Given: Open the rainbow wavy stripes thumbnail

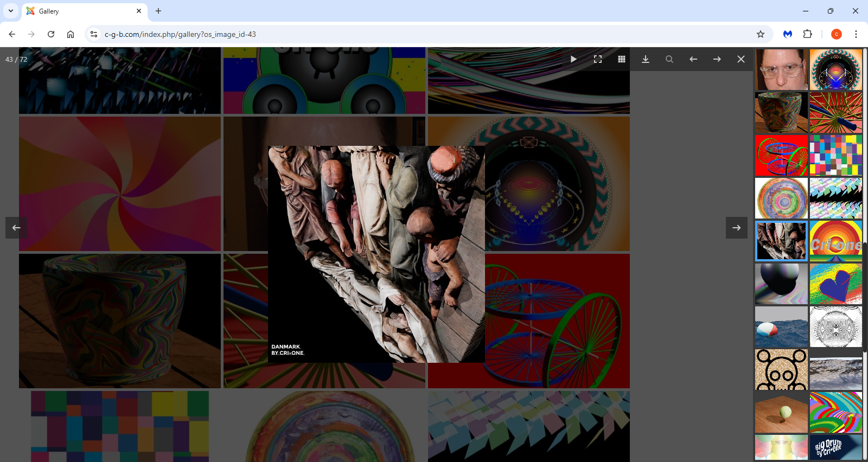Looking at the screenshot, I should [836, 412].
